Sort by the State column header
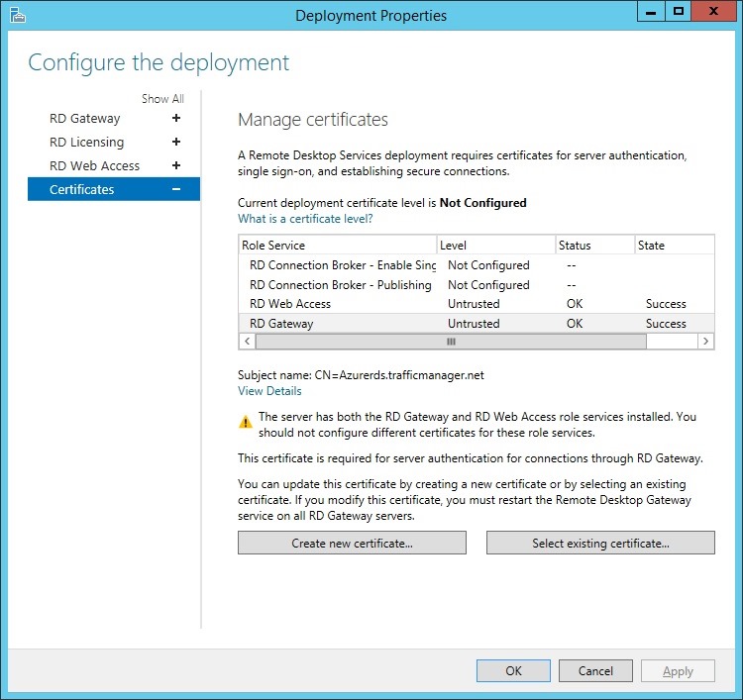This screenshot has height=700, width=743. [675, 245]
